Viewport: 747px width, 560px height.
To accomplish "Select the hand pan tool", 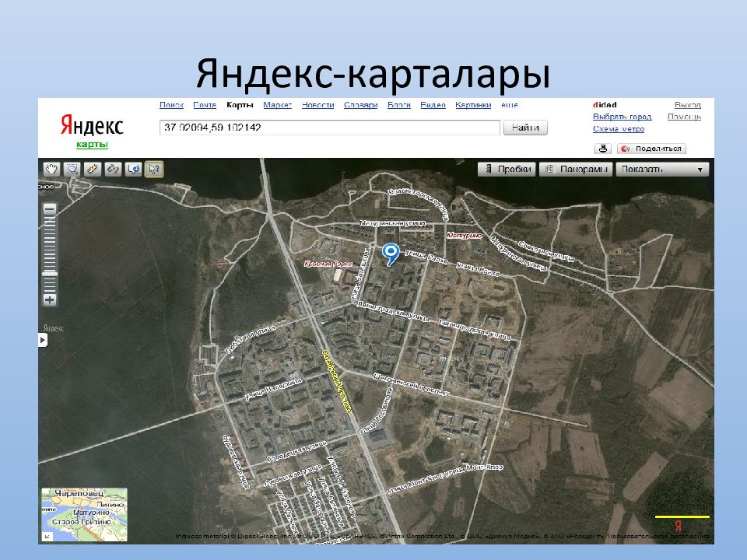I will click(x=51, y=169).
